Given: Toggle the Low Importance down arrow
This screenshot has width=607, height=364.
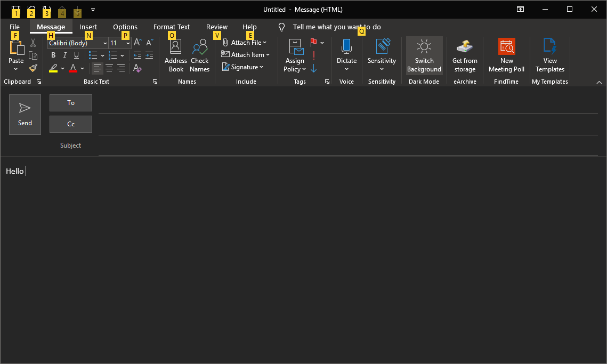Looking at the screenshot, I should pos(313,69).
